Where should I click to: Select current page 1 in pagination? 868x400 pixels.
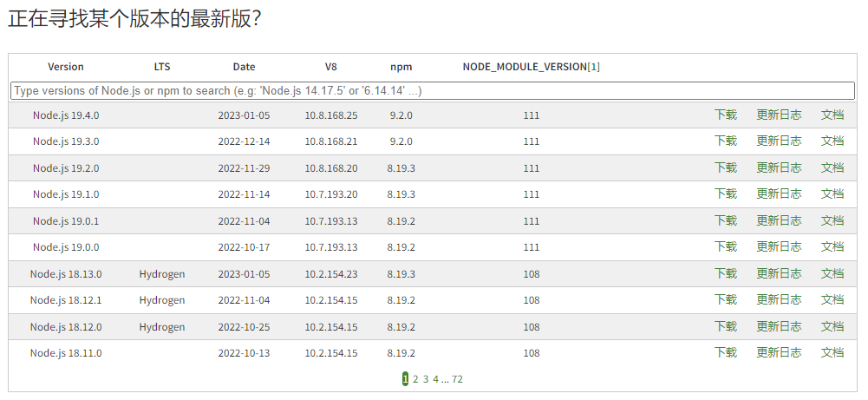click(405, 379)
